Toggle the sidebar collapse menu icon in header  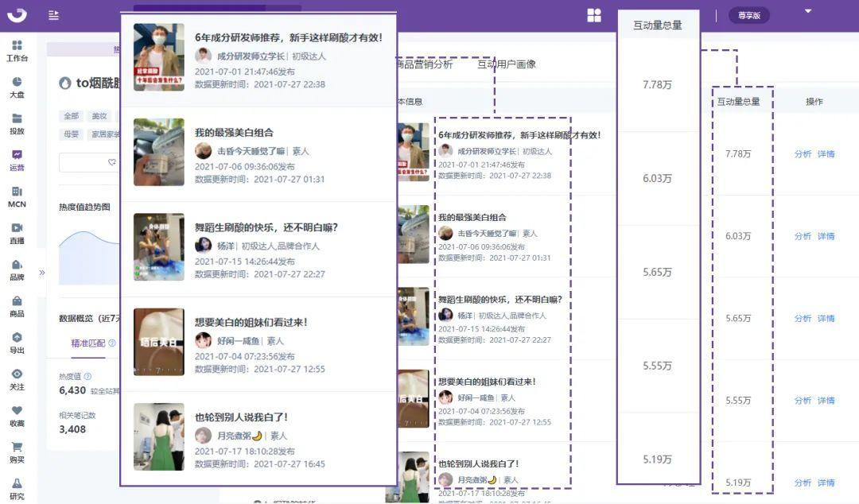(53, 15)
